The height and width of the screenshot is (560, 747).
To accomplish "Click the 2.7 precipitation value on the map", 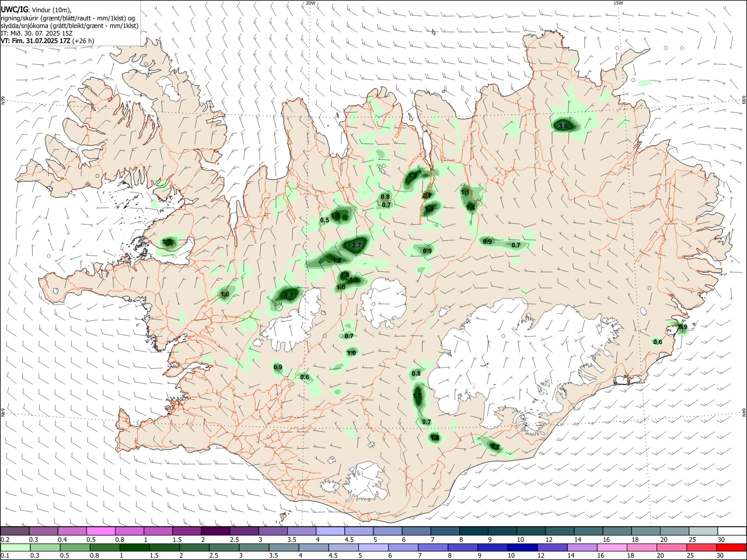I will click(357, 246).
